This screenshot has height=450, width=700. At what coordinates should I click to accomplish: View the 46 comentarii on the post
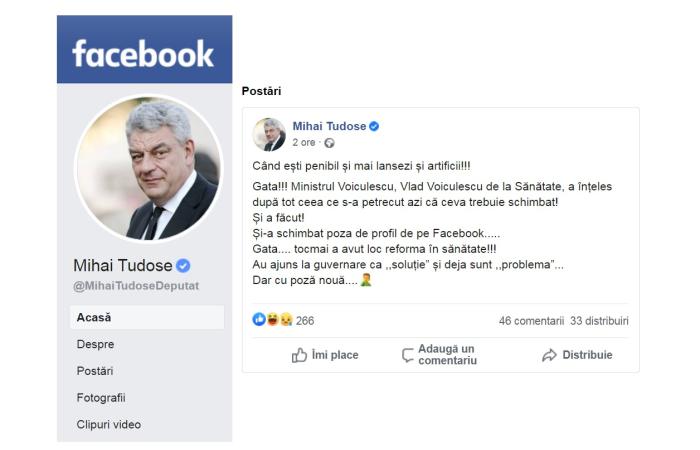coord(531,321)
